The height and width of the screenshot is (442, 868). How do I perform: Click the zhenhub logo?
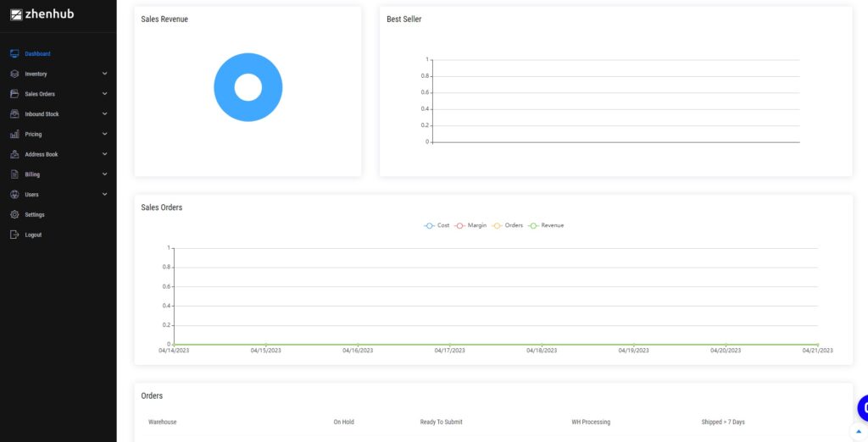[42, 14]
